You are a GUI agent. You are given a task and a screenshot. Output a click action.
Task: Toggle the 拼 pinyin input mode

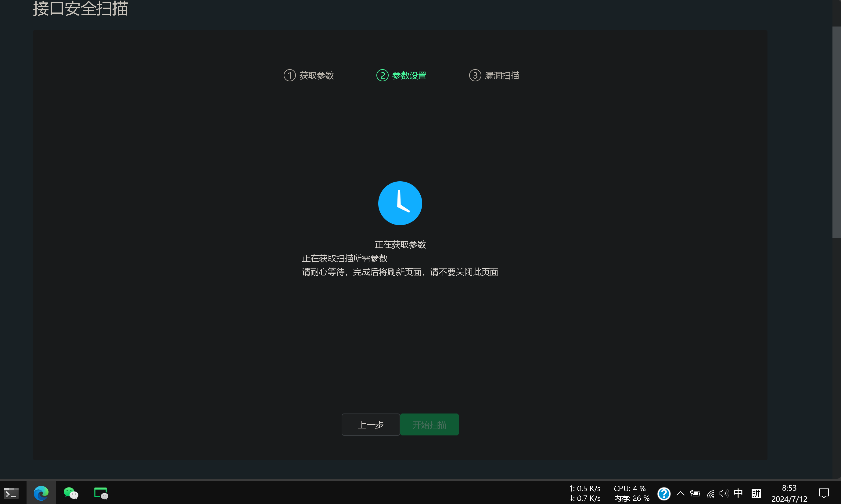pyautogui.click(x=756, y=493)
